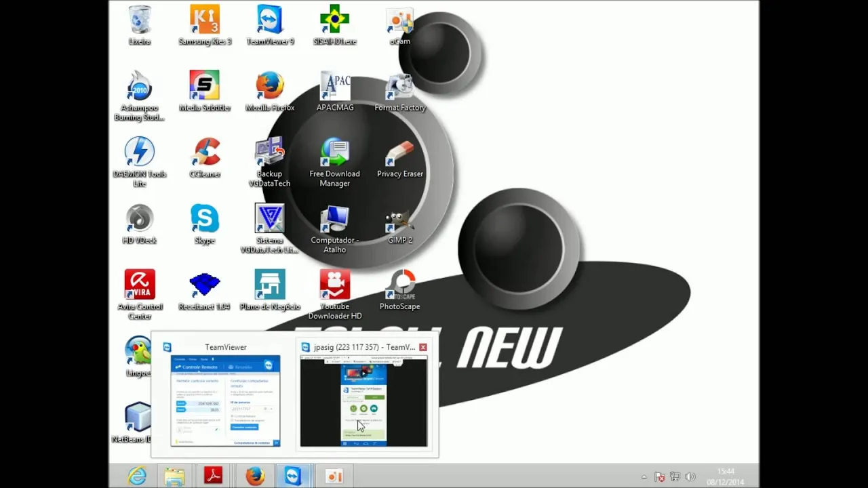Viewport: 868px width, 488px height.
Task: Open the Action Center flag icon
Action: tap(660, 477)
